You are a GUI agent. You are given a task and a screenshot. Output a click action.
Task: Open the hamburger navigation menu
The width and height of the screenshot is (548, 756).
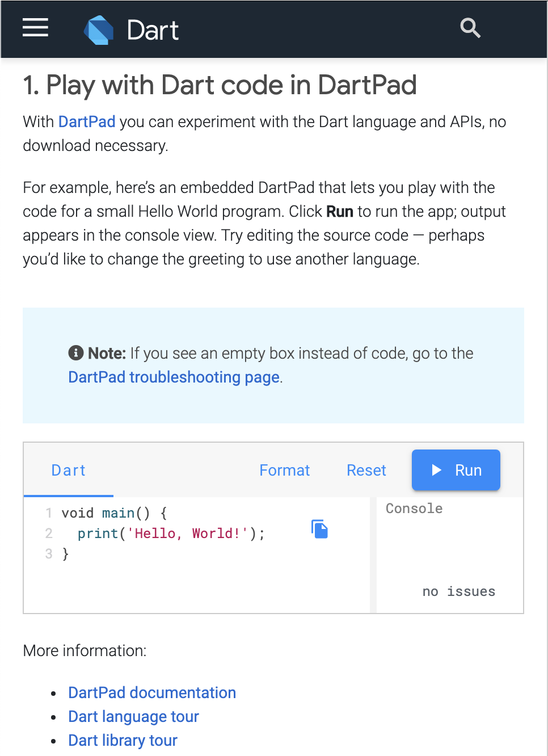35,27
